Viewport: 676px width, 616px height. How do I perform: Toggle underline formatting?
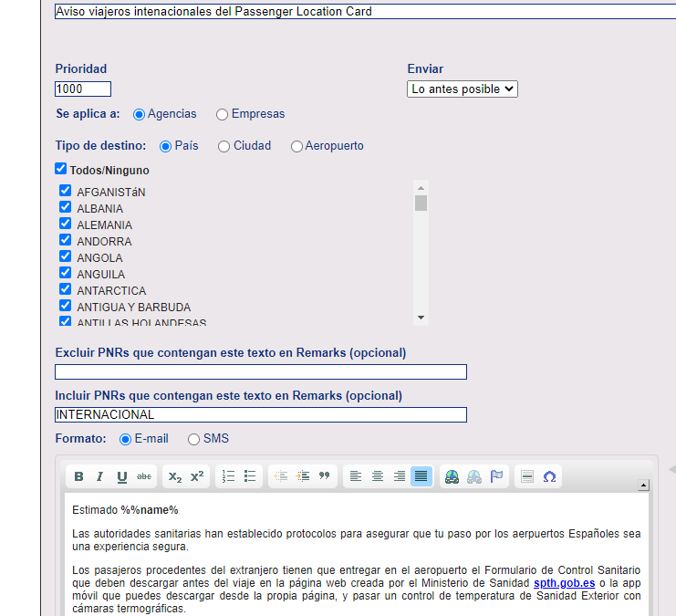tap(121, 476)
